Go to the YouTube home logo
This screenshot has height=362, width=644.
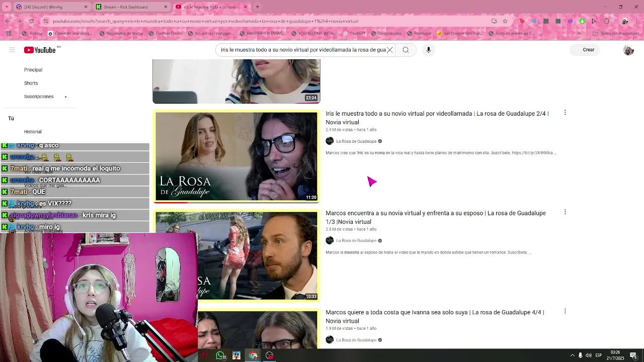click(x=40, y=50)
